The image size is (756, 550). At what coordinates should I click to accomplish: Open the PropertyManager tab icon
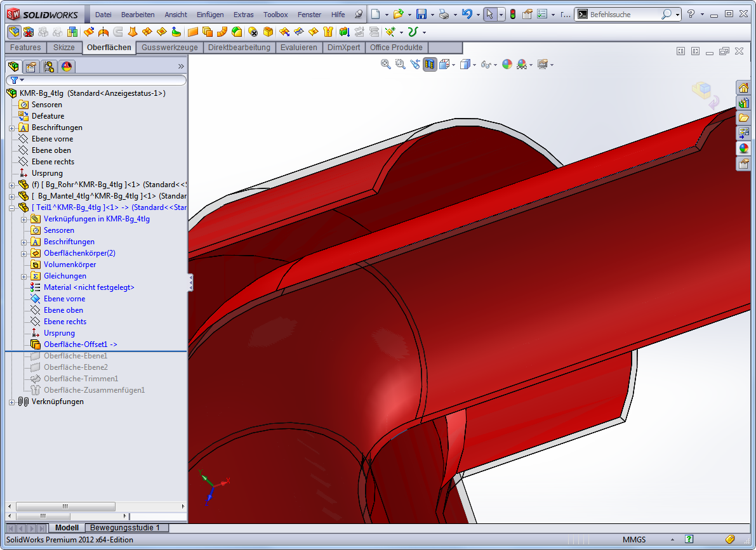[30, 67]
